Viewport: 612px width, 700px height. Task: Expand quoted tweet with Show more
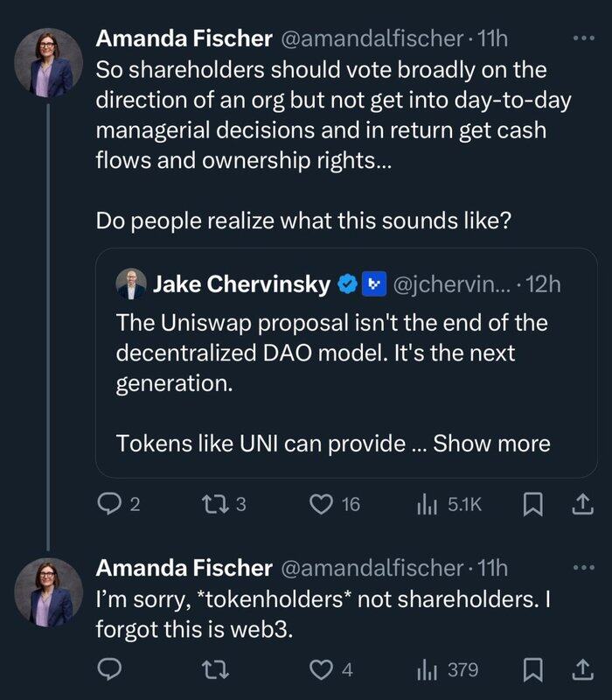[491, 443]
